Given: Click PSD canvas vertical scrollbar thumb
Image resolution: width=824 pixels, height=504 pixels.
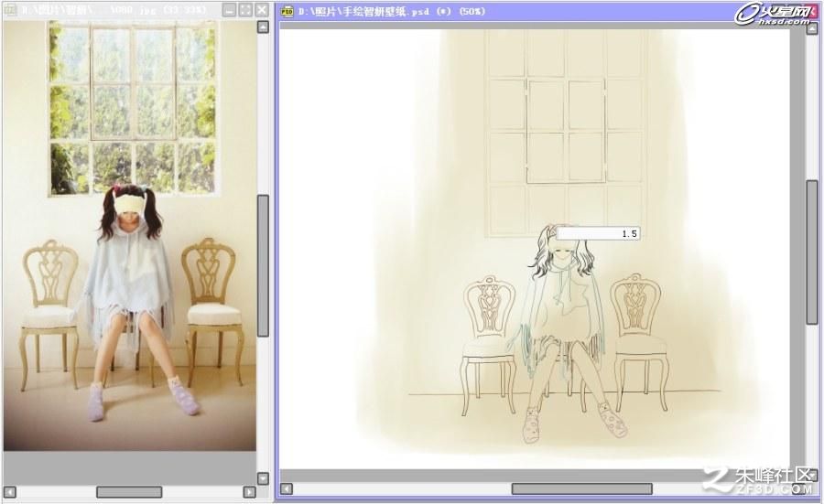Looking at the screenshot, I should (x=812, y=252).
